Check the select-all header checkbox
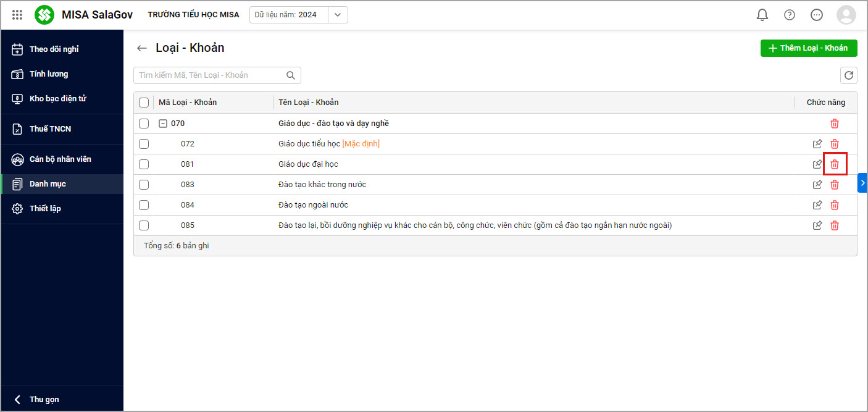Viewport: 868px width, 412px height. click(144, 103)
